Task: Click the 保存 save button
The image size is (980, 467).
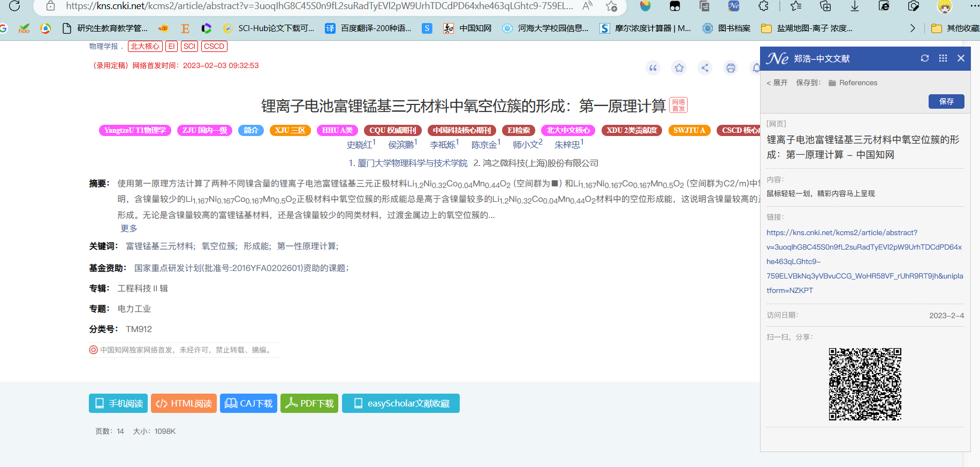Action: pyautogui.click(x=946, y=101)
